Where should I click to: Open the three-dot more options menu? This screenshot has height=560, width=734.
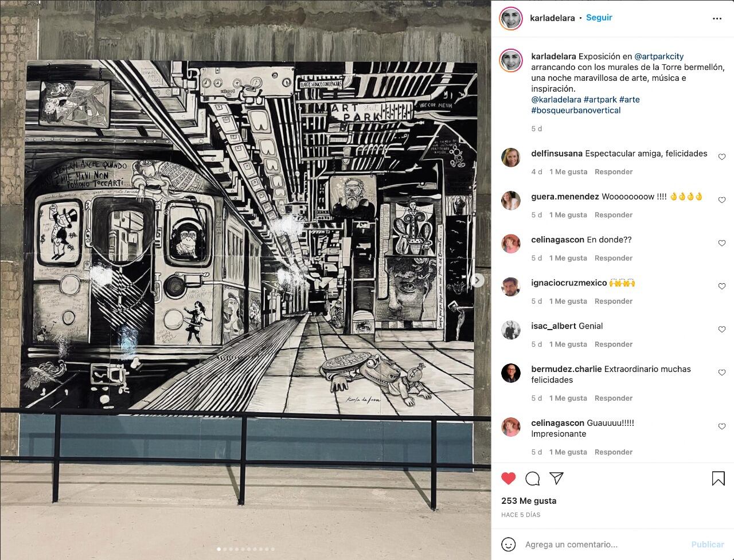717,18
